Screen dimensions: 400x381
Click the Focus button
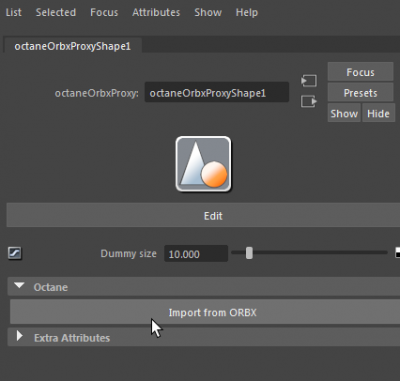tap(360, 72)
